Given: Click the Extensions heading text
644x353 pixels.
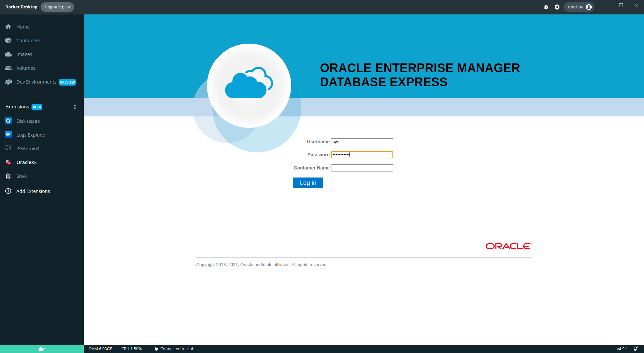Looking at the screenshot, I should pyautogui.click(x=17, y=107).
